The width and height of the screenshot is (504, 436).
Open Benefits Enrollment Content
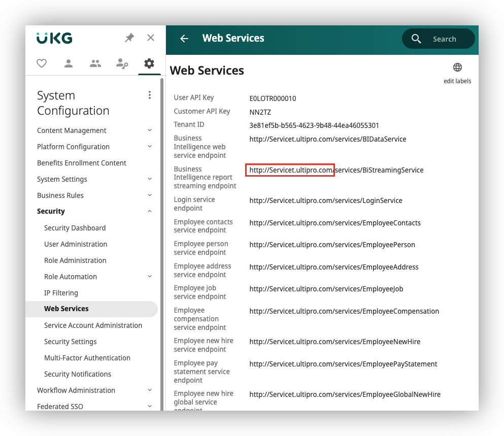82,163
